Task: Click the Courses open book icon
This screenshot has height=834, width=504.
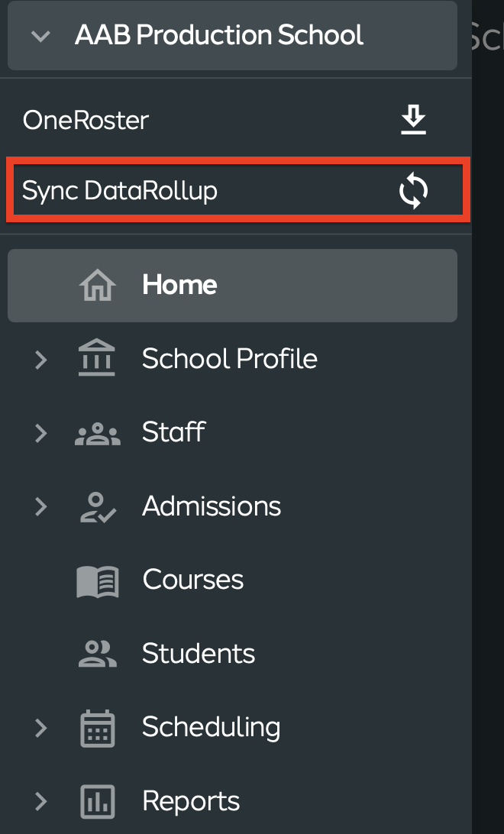Action: pyautogui.click(x=98, y=580)
